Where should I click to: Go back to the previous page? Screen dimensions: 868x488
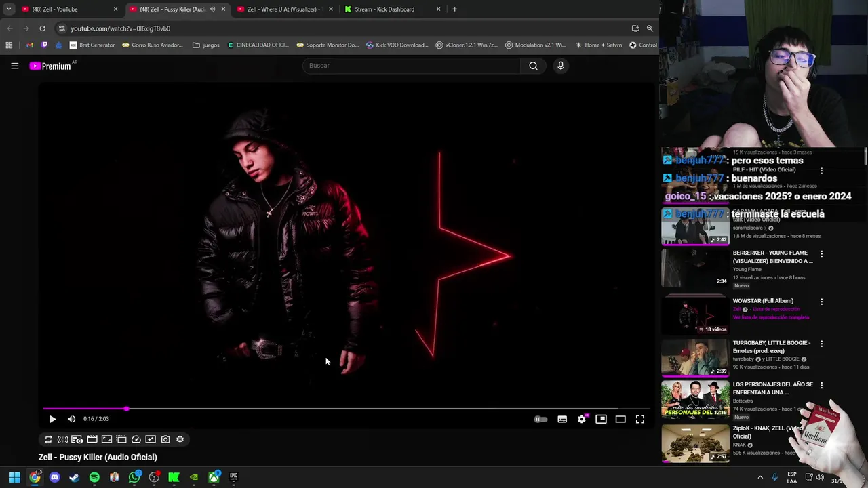tap(9, 28)
